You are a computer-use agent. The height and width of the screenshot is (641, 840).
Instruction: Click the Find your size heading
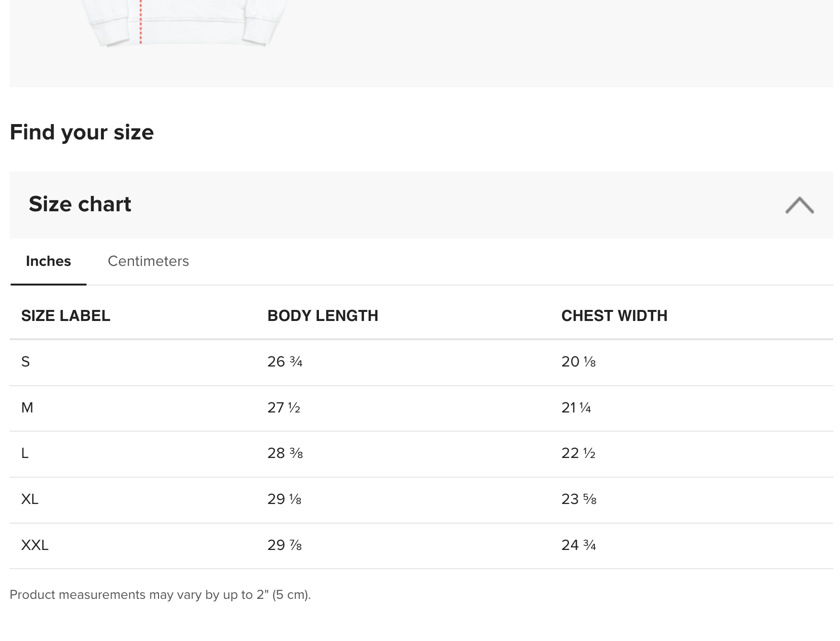(82, 132)
